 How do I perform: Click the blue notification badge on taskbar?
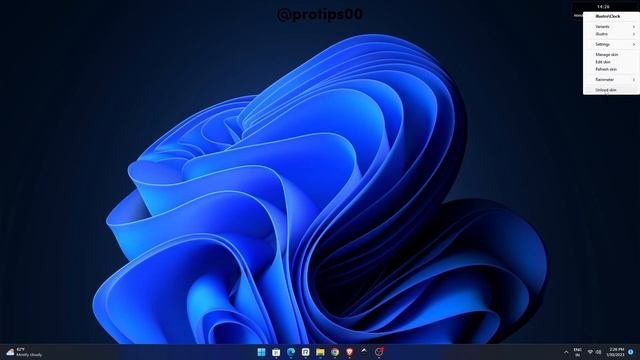tap(631, 352)
